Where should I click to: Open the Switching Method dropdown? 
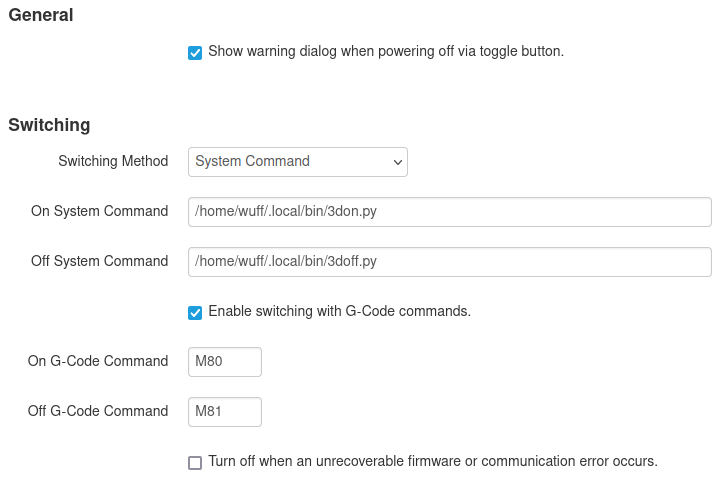(297, 161)
